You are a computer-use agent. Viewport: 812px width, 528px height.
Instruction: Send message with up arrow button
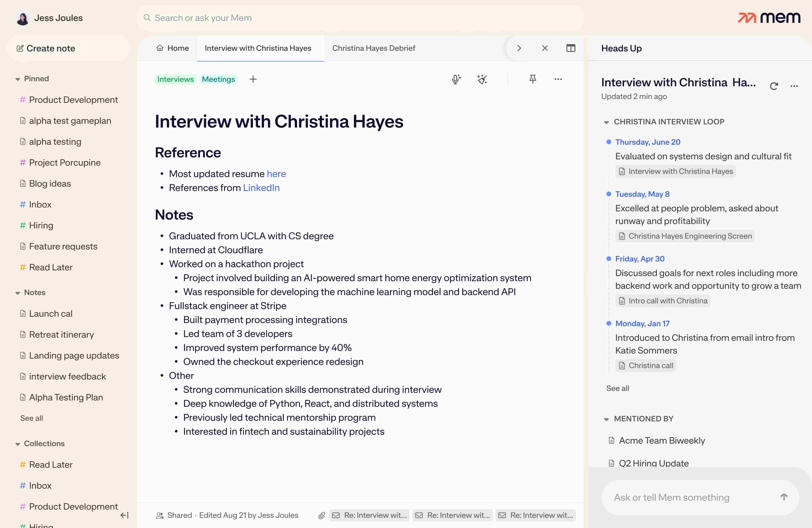click(784, 497)
